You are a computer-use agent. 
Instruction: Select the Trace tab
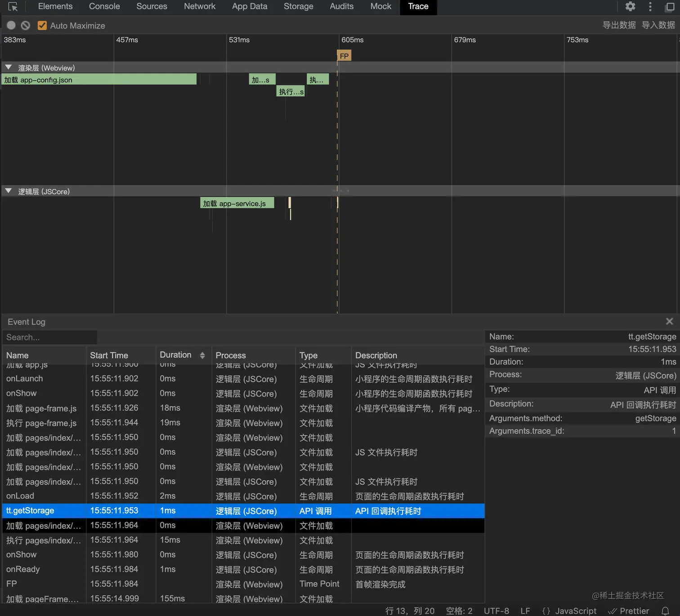[418, 6]
